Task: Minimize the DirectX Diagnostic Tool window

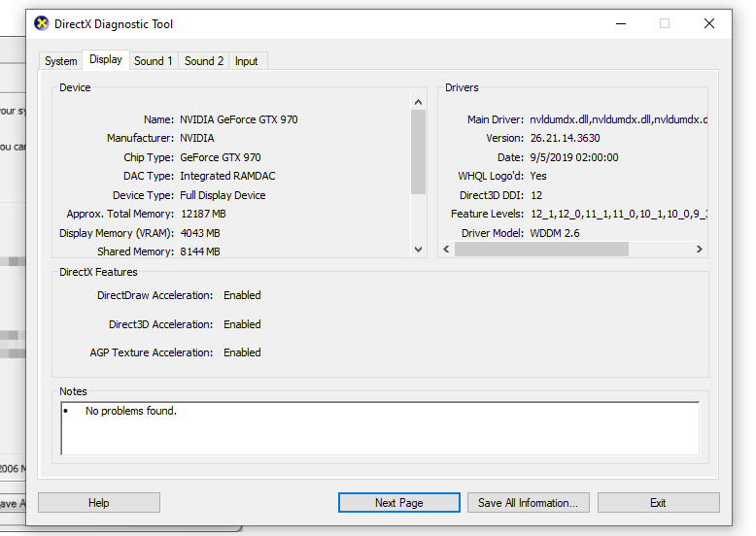Action: pyautogui.click(x=621, y=23)
